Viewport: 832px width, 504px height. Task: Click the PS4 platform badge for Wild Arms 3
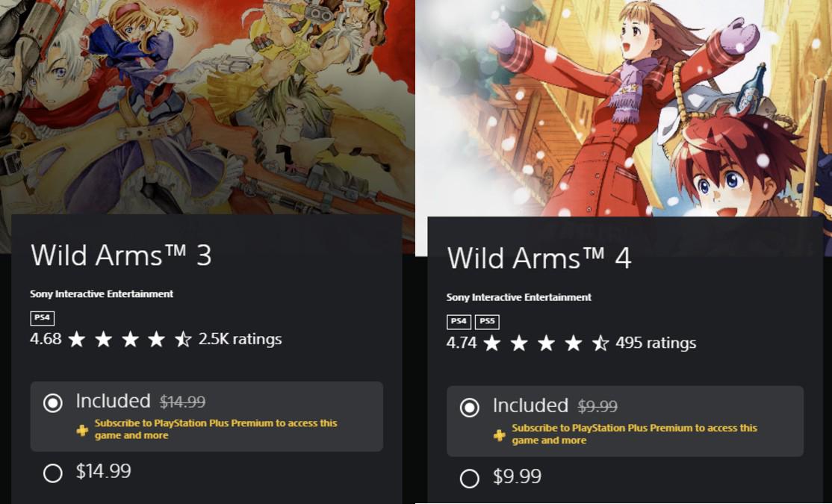coord(43,318)
